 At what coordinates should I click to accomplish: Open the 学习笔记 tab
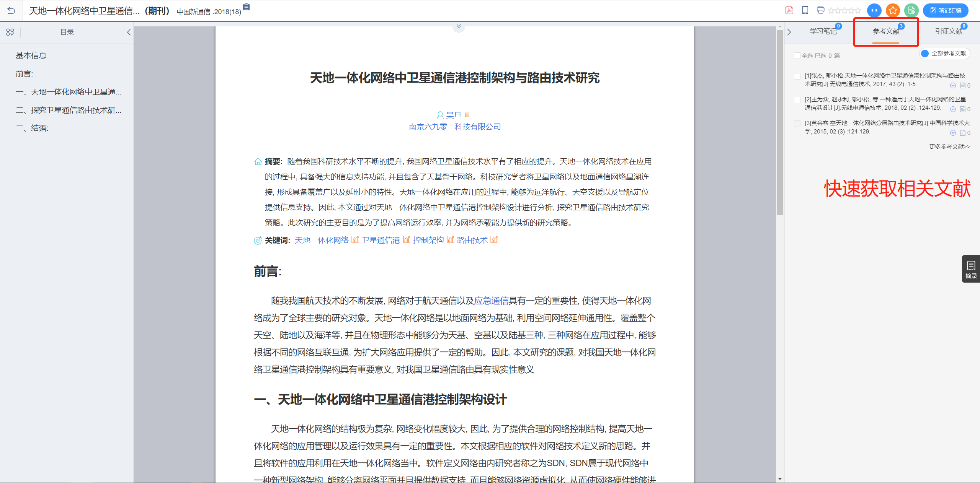coord(823,32)
